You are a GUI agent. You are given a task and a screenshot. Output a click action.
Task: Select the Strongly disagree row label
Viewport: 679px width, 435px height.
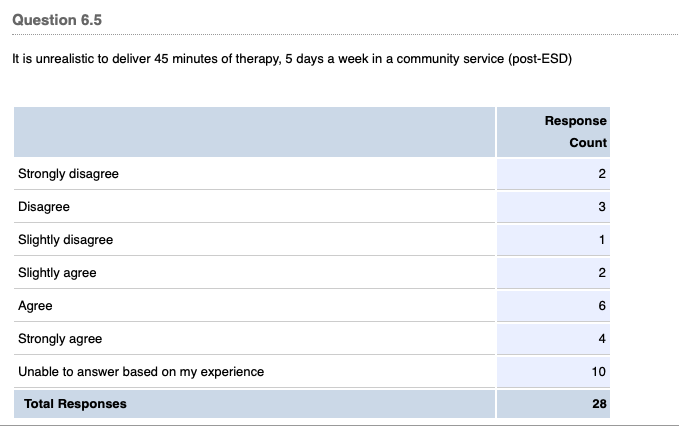click(x=68, y=174)
